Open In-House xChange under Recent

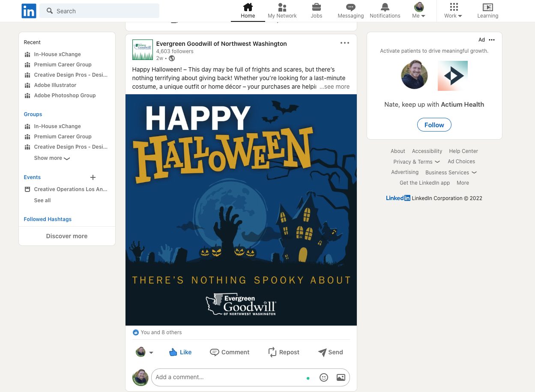57,54
